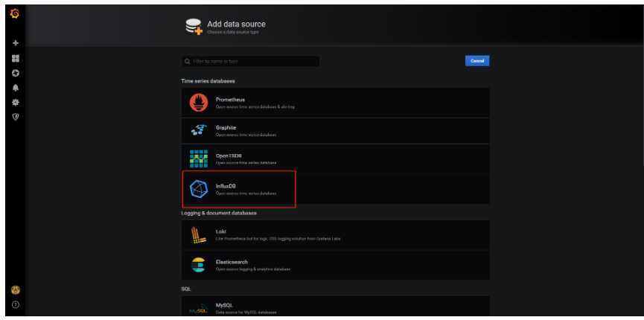Pick the Loki data source name

point(221,231)
